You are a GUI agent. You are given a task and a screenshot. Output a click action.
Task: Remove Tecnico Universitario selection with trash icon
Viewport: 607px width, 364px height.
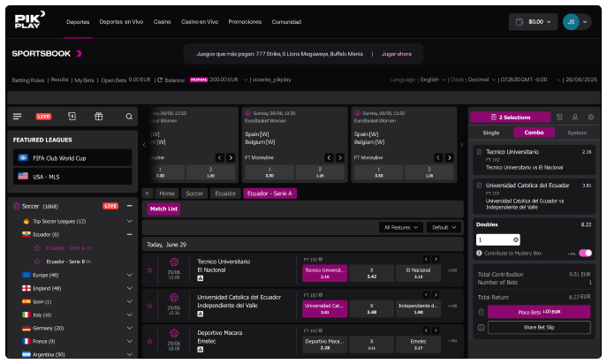[x=479, y=152]
